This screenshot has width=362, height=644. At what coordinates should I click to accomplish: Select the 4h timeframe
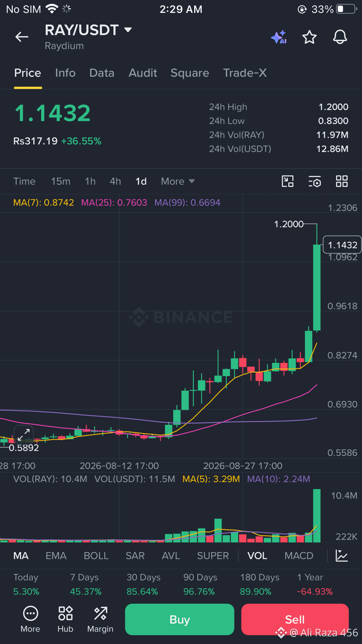[x=115, y=181]
